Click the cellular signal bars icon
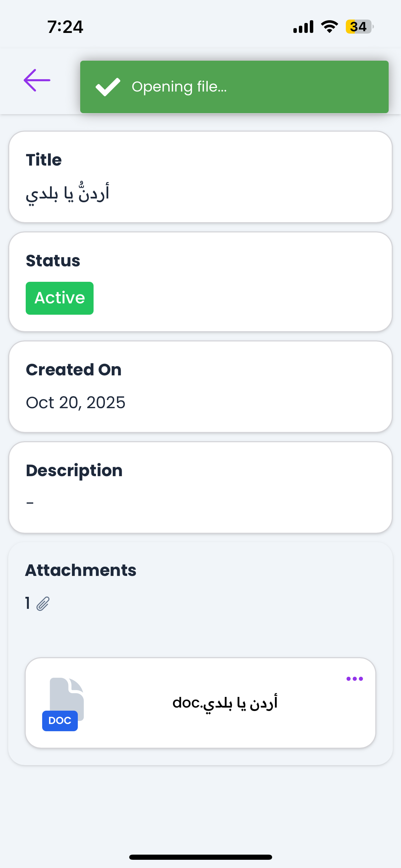This screenshot has height=868, width=401. tap(303, 27)
